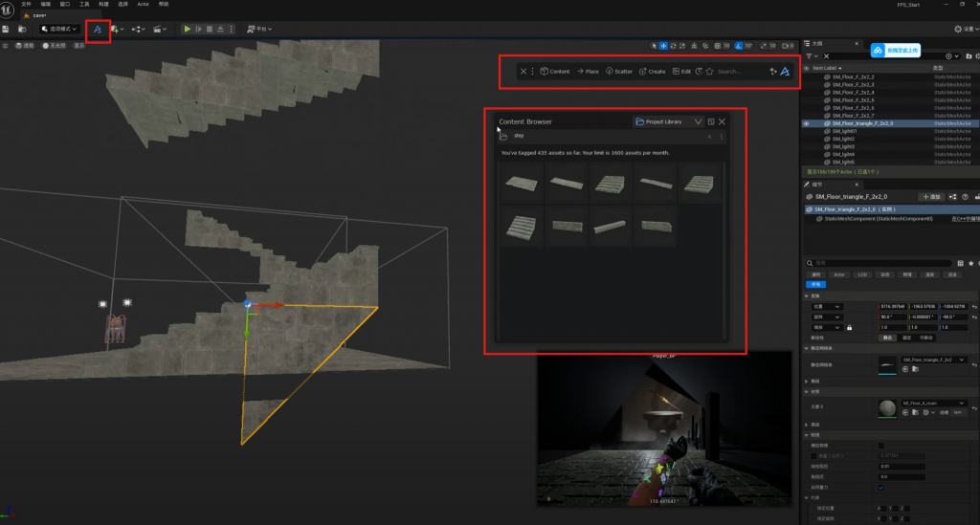
Task: Activate the viewport Translate move tool
Action: [663, 46]
